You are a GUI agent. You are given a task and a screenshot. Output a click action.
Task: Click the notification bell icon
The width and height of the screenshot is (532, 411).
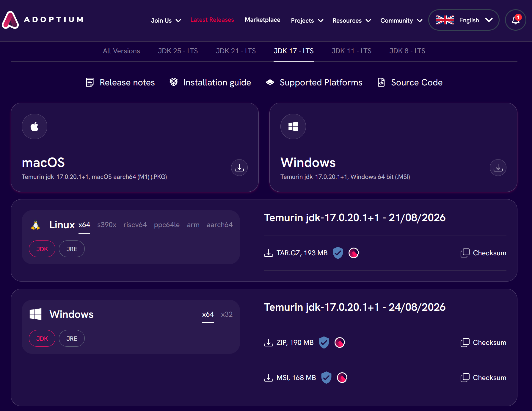[515, 20]
